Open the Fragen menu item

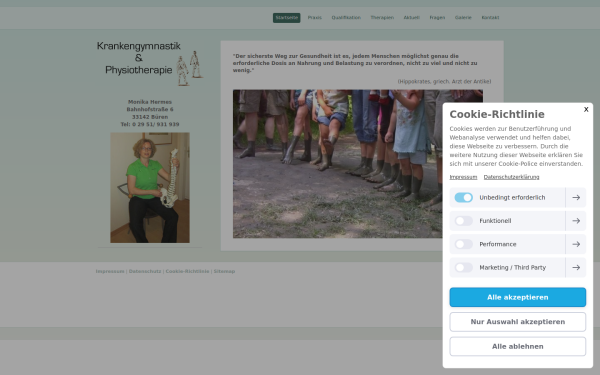coord(437,18)
